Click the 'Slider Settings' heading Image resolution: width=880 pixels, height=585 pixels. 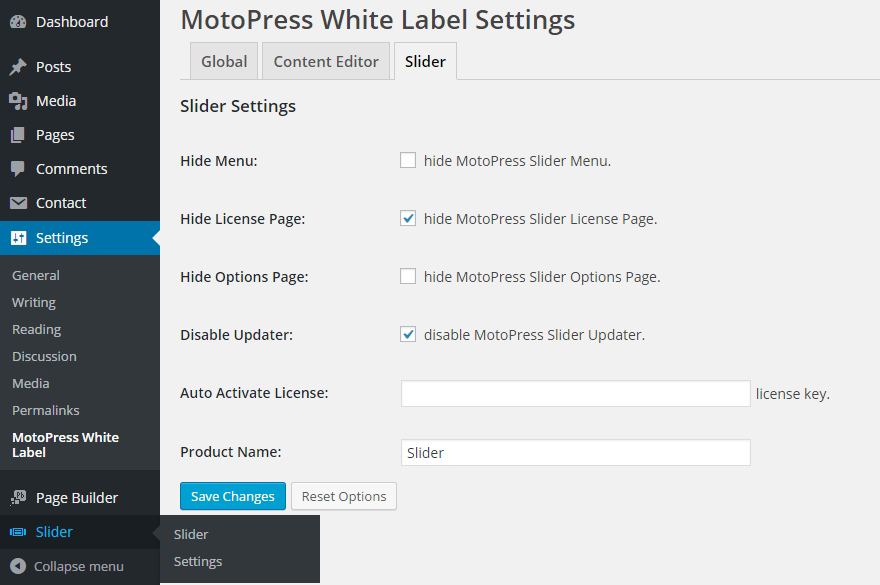pyautogui.click(x=238, y=106)
